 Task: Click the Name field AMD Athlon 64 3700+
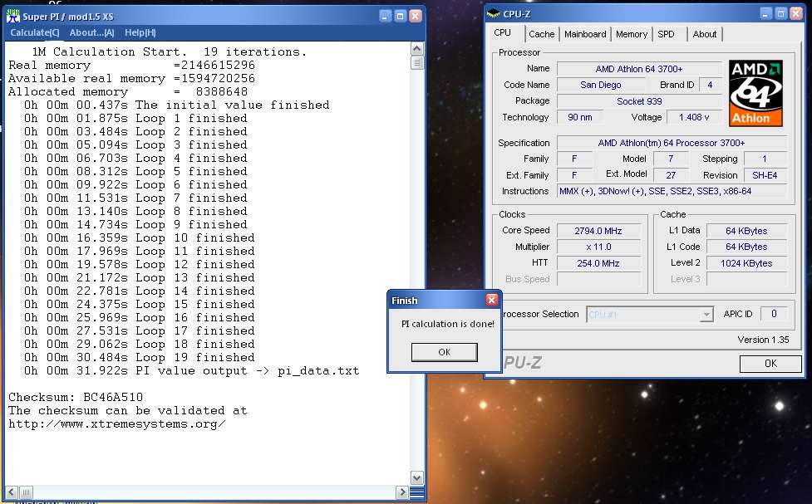639,69
